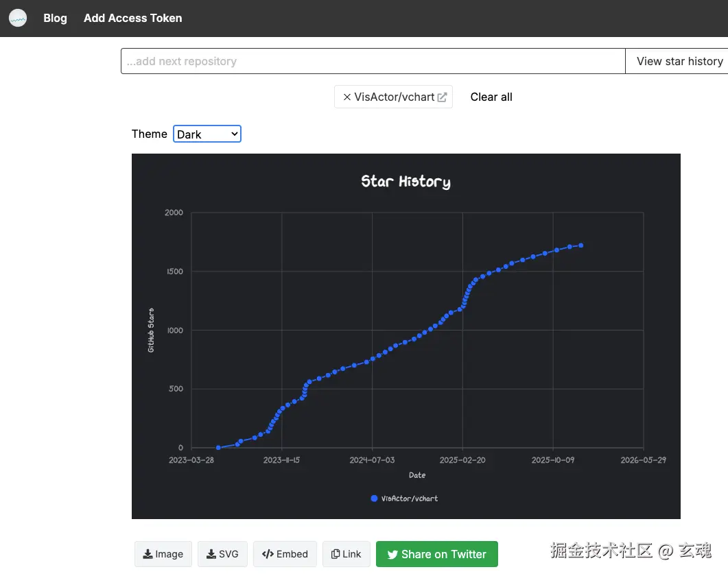Click Share on Twitter
Image resolution: width=728 pixels, height=576 pixels.
point(437,554)
